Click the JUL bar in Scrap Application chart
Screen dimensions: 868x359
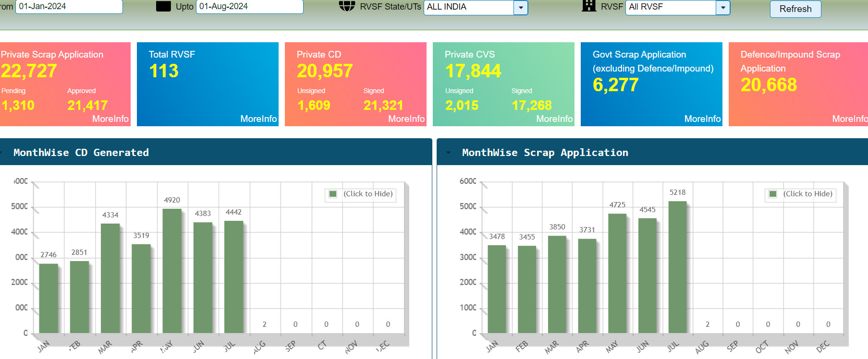click(677, 267)
